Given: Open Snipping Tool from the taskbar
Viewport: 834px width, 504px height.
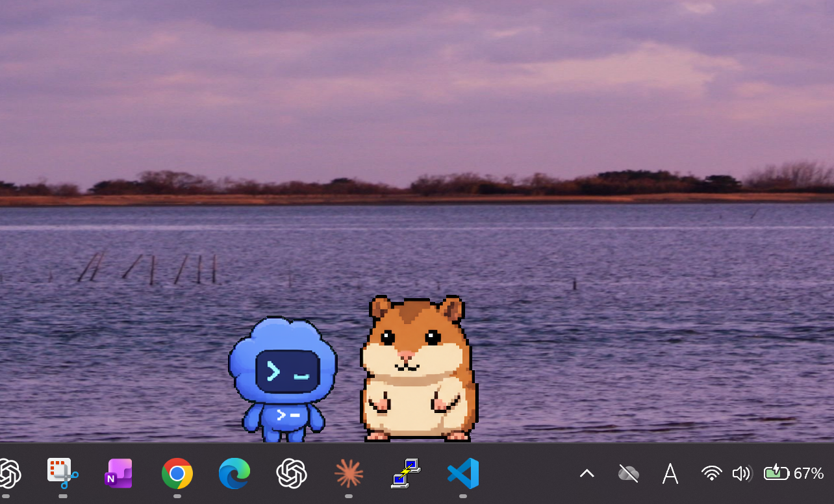Looking at the screenshot, I should click(x=63, y=474).
